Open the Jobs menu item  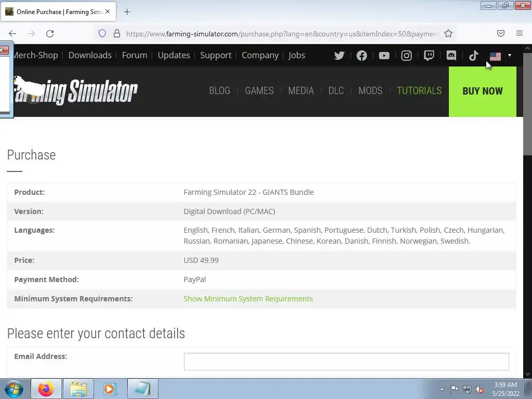[x=297, y=55]
